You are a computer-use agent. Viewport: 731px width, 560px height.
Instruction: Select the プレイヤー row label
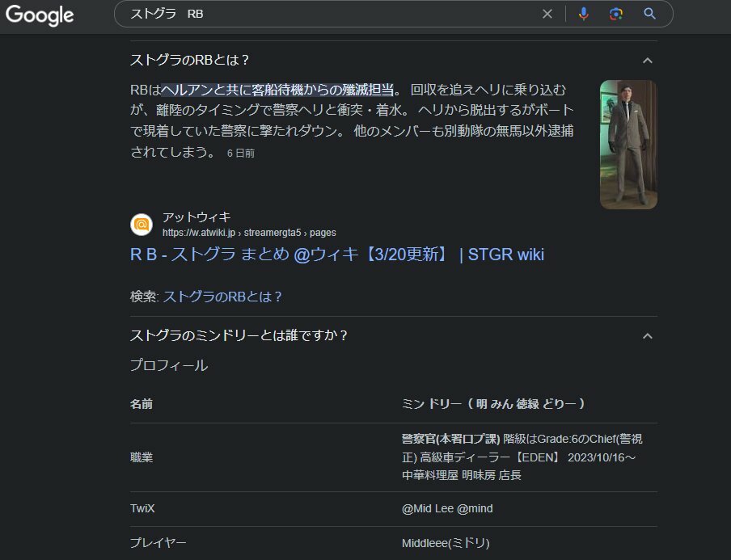158,543
